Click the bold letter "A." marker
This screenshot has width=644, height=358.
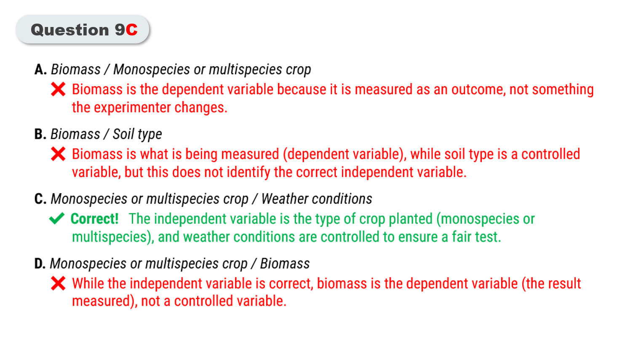coord(40,70)
